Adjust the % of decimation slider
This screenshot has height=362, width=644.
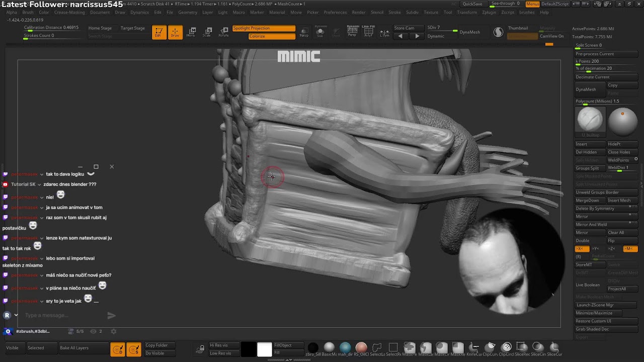point(606,69)
